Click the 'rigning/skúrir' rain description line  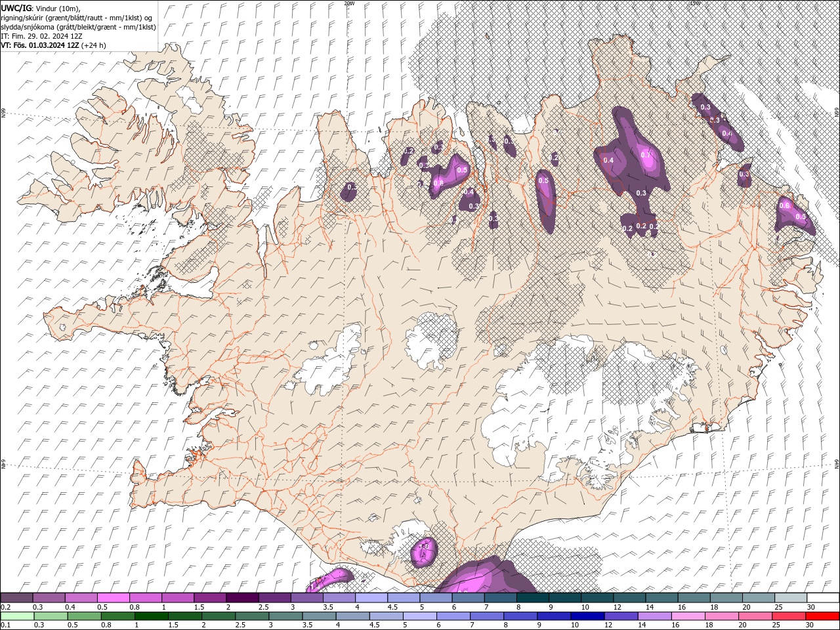pos(77,18)
